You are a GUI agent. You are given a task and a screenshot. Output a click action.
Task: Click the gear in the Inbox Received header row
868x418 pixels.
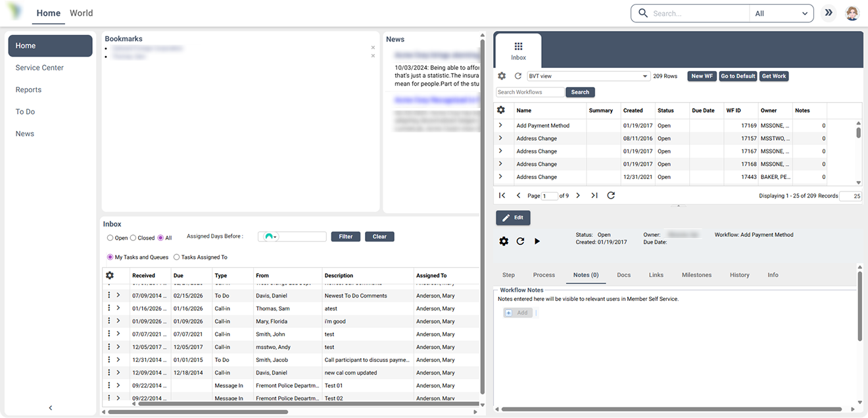tap(110, 275)
